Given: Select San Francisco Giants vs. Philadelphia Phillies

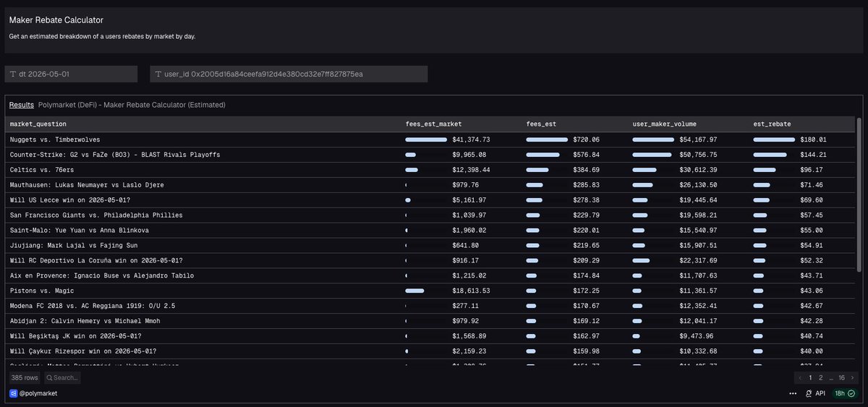Looking at the screenshot, I should pos(430,215).
